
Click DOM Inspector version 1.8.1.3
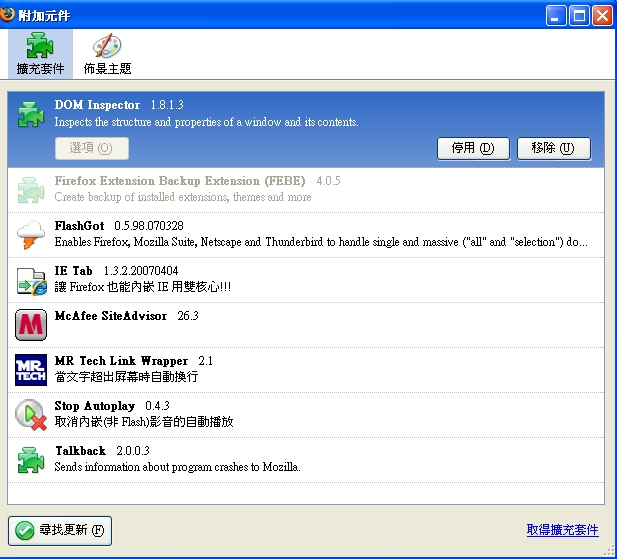[167, 105]
